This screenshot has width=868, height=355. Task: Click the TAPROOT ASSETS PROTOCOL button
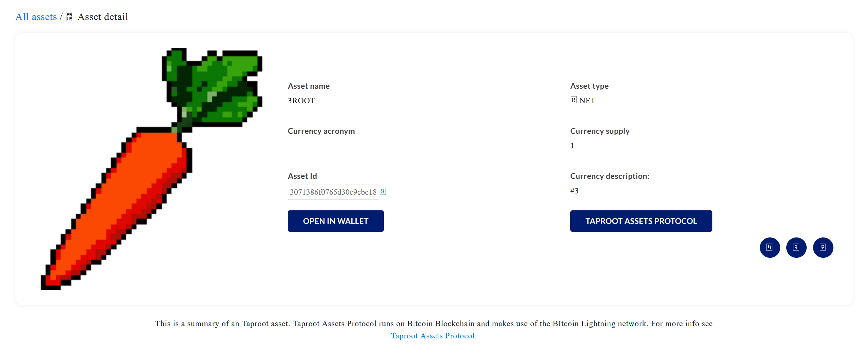click(x=641, y=221)
